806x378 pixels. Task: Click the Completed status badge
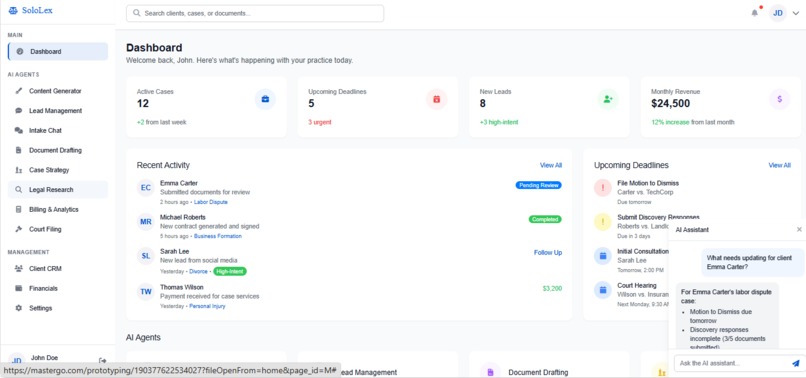point(545,219)
